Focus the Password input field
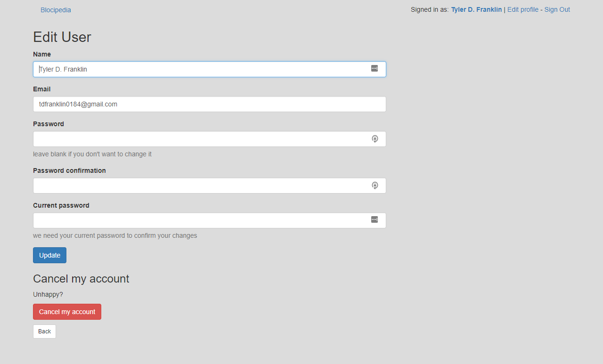Screen dimensions: 603x364 [210, 139]
